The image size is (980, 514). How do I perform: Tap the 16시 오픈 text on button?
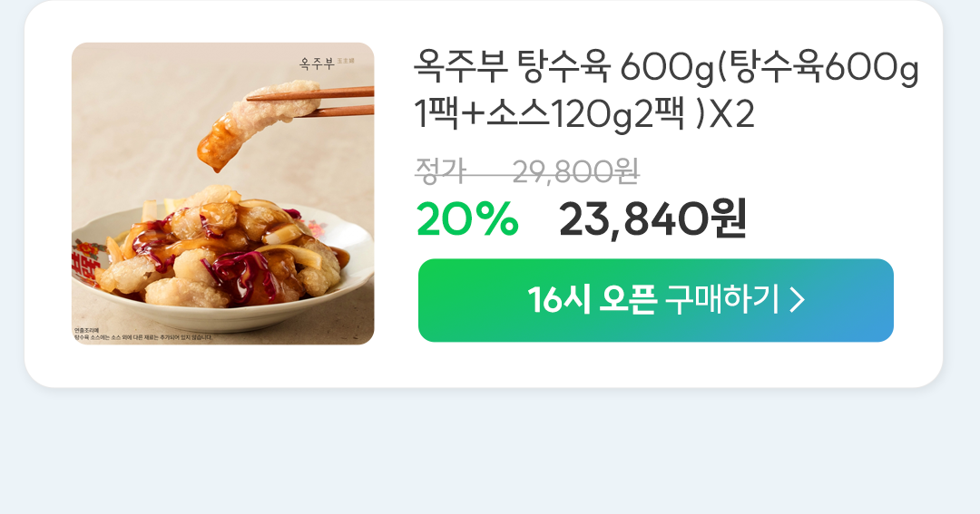(592, 300)
